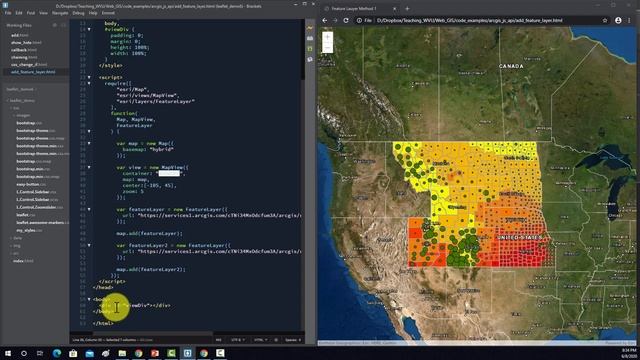Open Mail app from taskbar
Viewport: 640px width, 360px height.
tap(89, 353)
